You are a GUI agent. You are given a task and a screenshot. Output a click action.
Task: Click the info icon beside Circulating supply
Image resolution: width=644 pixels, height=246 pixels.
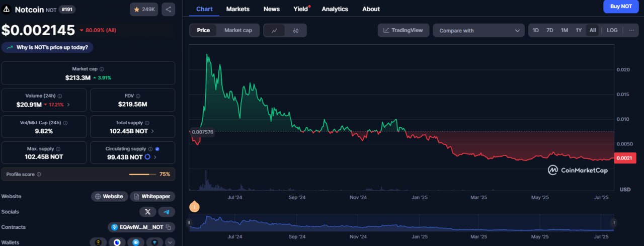(150, 149)
